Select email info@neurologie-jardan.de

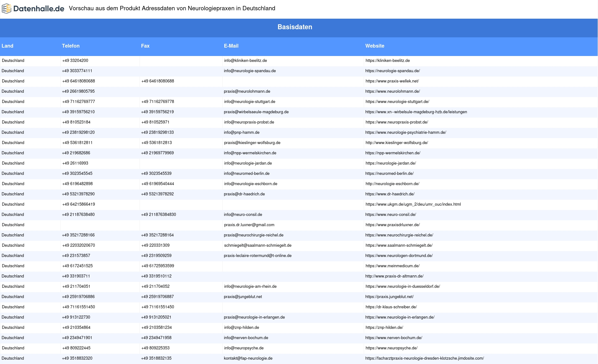248,163
